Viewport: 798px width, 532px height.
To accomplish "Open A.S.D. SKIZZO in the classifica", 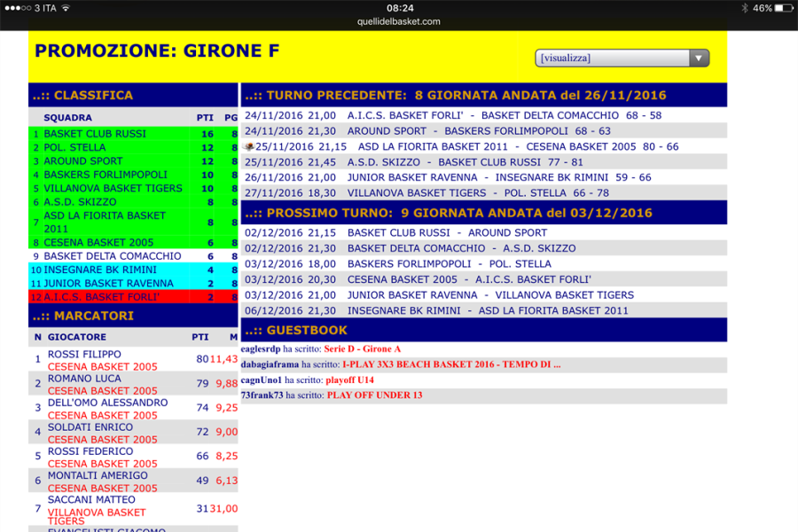I will tap(80, 202).
